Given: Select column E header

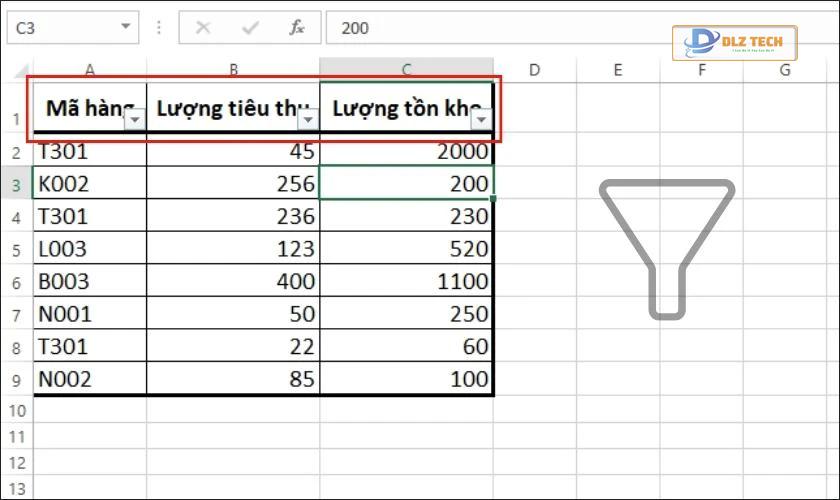Looking at the screenshot, I should click(618, 70).
